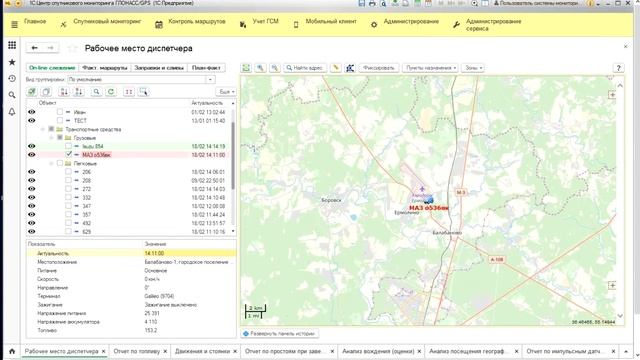Click the Найти адрес button
This screenshot has width=640, height=360.
pyautogui.click(x=305, y=68)
